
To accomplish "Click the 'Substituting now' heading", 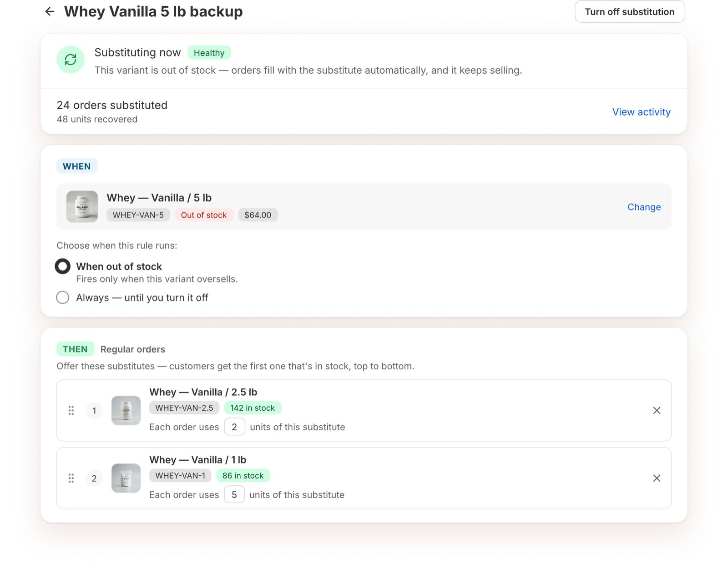I will [137, 53].
